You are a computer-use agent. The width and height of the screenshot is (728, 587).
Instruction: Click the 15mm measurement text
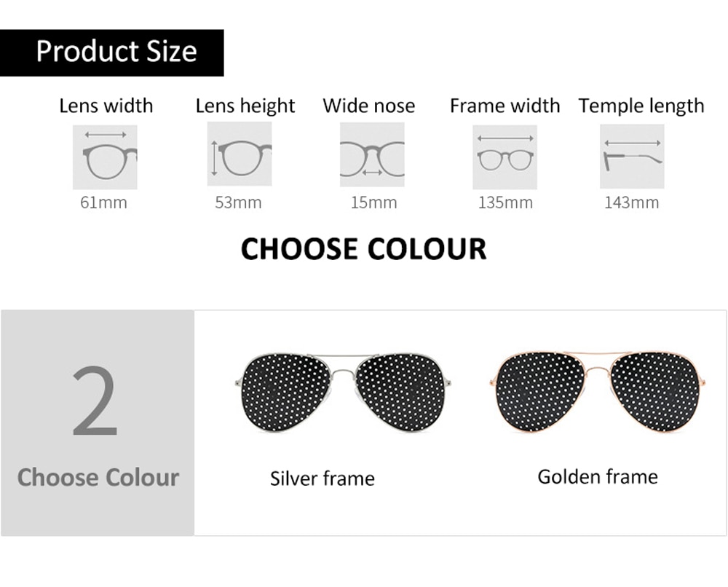tap(373, 202)
